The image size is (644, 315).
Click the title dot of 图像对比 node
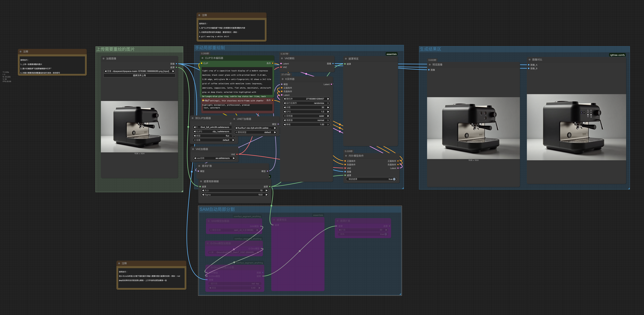pos(529,60)
